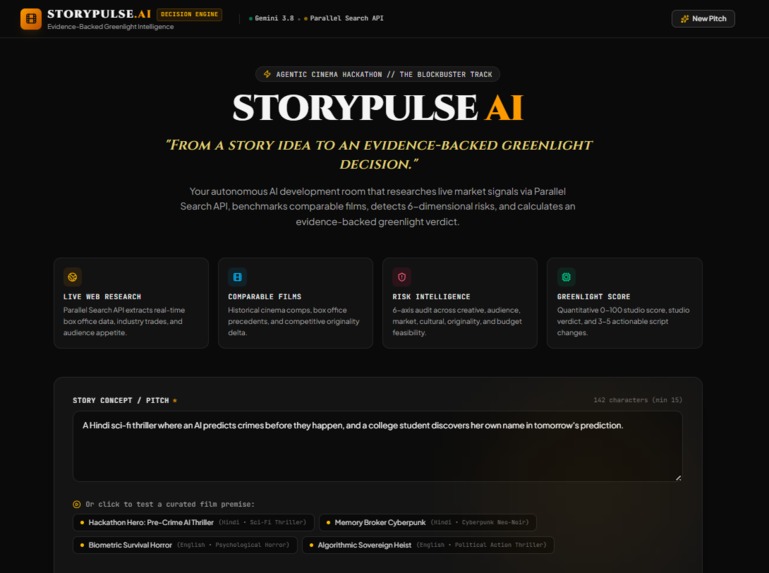Click the Greenlight Score heading

pyautogui.click(x=593, y=297)
